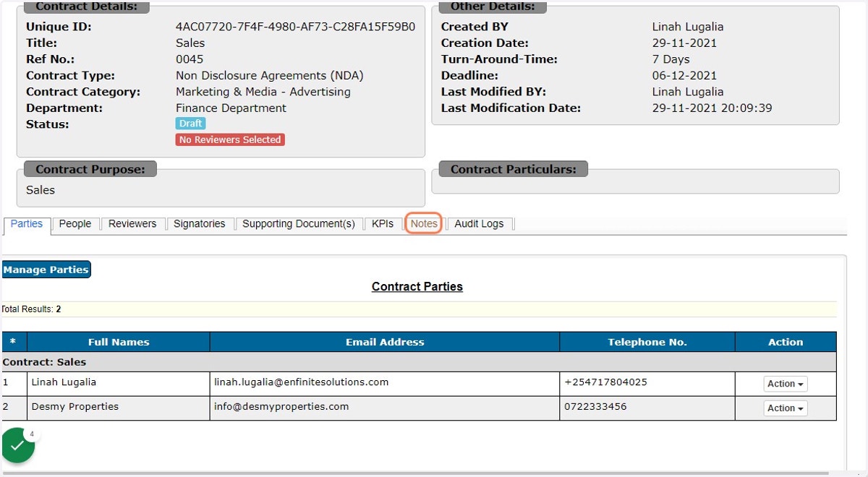Click the Unique ID value
The image size is (868, 477).
coord(295,27)
